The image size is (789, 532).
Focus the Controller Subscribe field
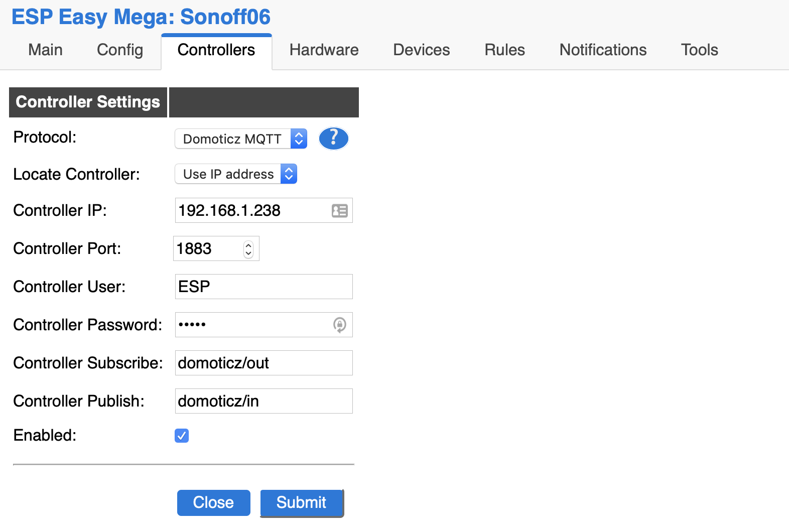click(x=264, y=363)
